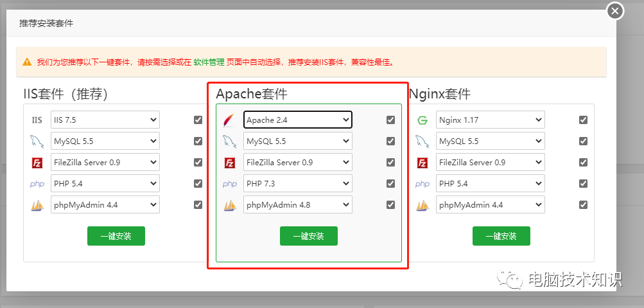The height and width of the screenshot is (308, 644).
Task: Click the MySQL dolphin icon in Nginx suite
Action: coord(422,141)
